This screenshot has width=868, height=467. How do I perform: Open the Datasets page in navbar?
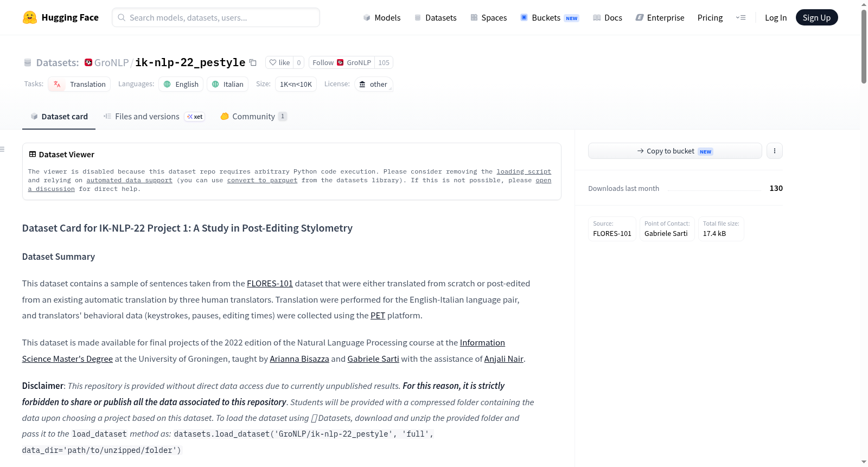[435, 17]
